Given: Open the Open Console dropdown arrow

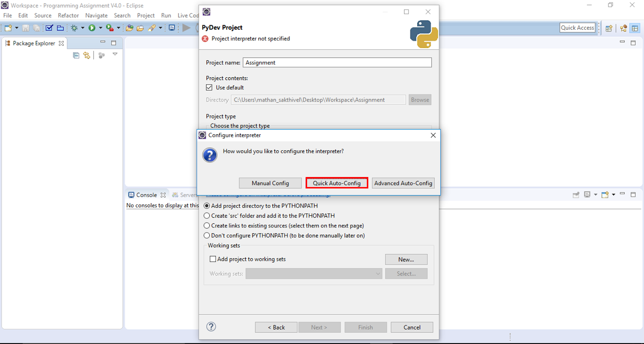Looking at the screenshot, I should [x=613, y=195].
